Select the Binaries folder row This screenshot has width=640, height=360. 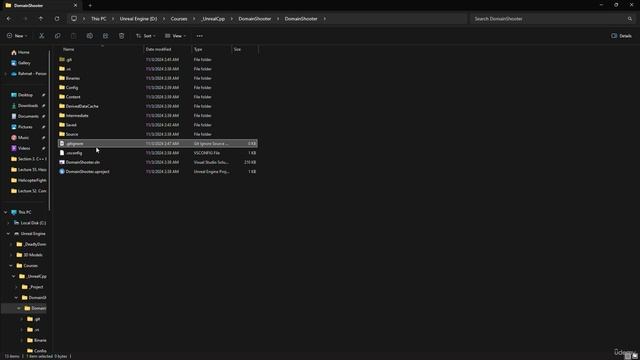(x=158, y=78)
